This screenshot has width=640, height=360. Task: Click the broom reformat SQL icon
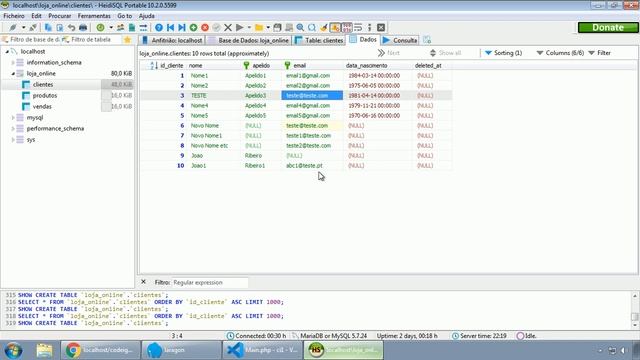(324, 27)
